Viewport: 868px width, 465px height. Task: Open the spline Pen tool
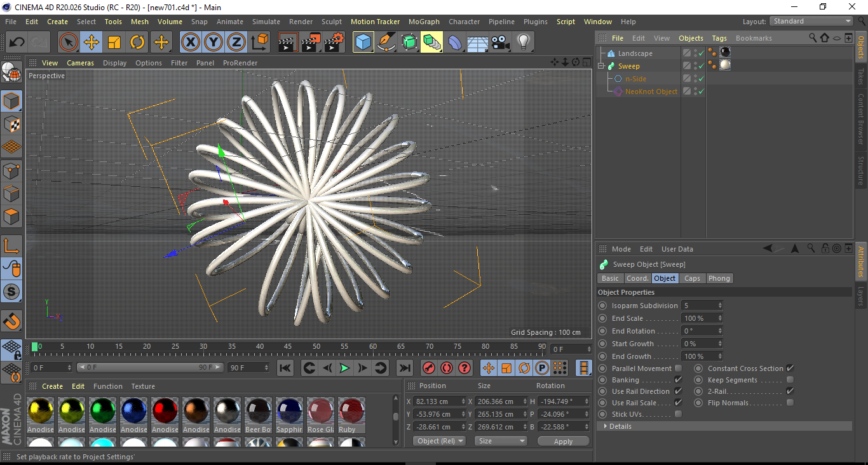386,43
